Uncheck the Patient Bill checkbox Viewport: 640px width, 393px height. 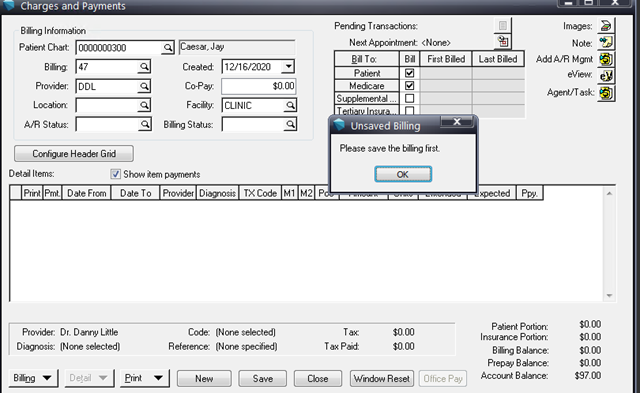point(409,73)
